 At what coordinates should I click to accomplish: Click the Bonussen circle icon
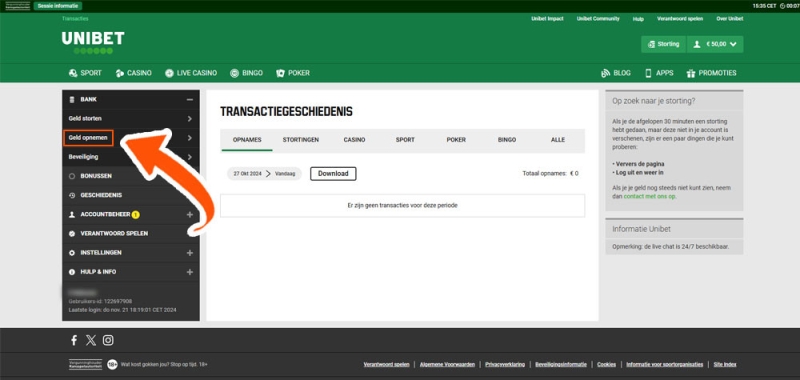[72, 176]
